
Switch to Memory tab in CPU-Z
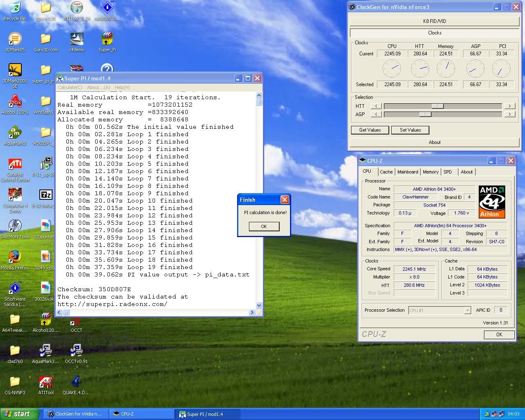[x=431, y=172]
